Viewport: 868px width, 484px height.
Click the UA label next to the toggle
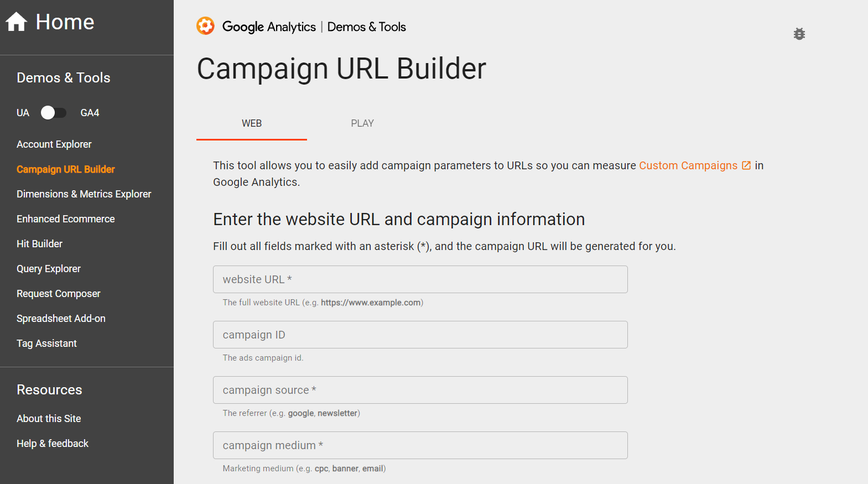click(x=23, y=112)
